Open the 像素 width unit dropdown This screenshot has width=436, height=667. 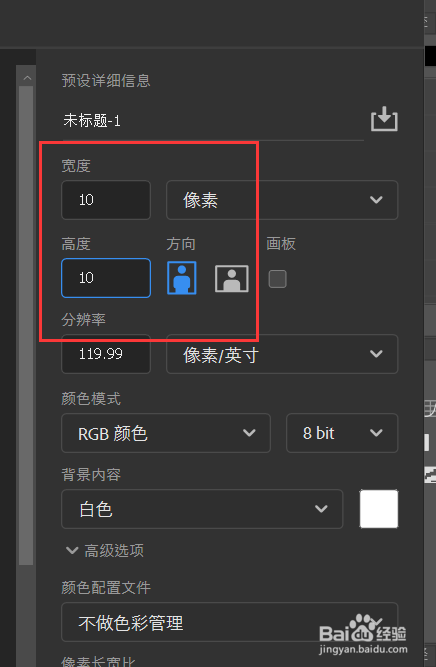coord(282,200)
